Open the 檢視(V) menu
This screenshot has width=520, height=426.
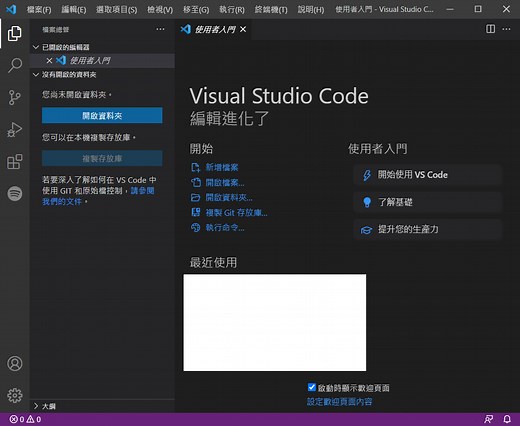160,9
